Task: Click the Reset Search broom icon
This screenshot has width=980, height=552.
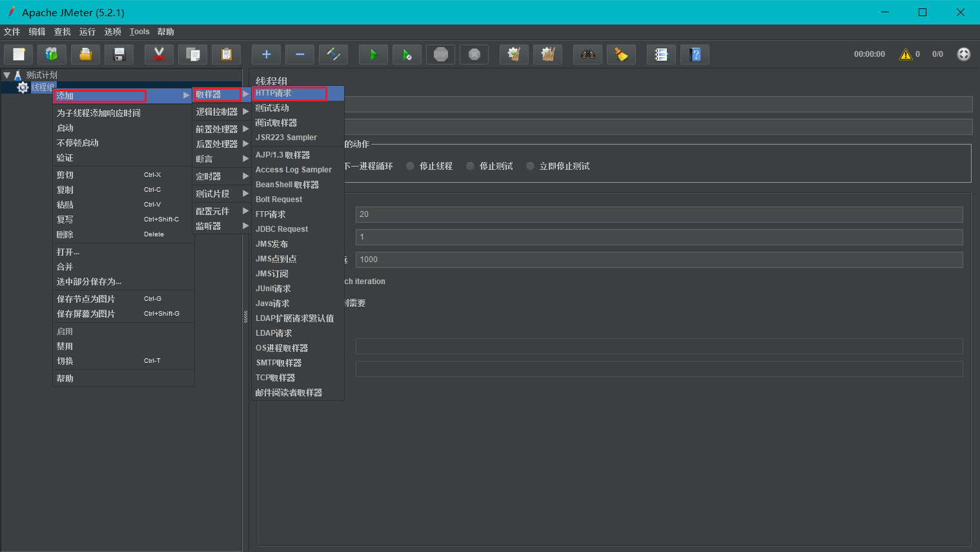Action: (621, 54)
